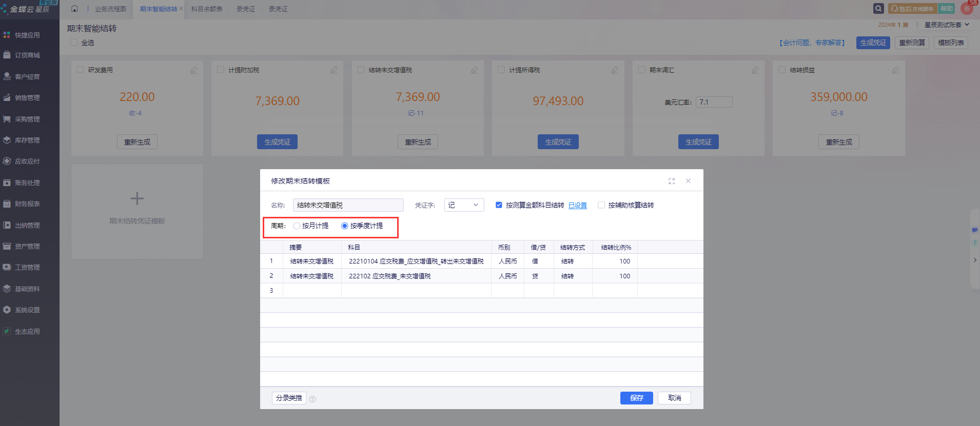This screenshot has width=980, height=426.
Task: Open 售后在线服务 headset support
Action: click(x=913, y=9)
